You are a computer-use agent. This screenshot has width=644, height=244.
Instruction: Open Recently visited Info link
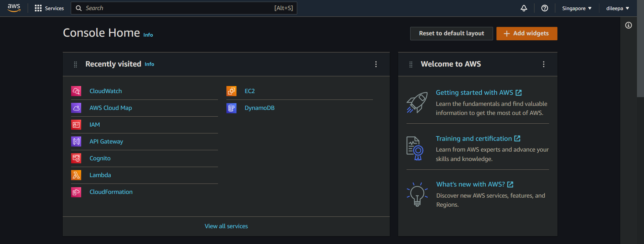coord(150,64)
